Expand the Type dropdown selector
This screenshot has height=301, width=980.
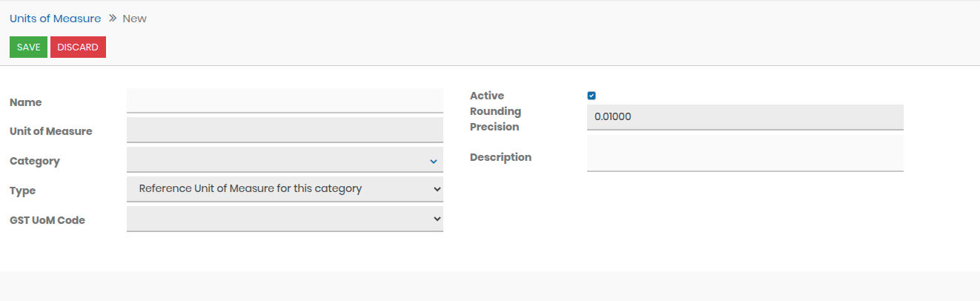click(285, 189)
